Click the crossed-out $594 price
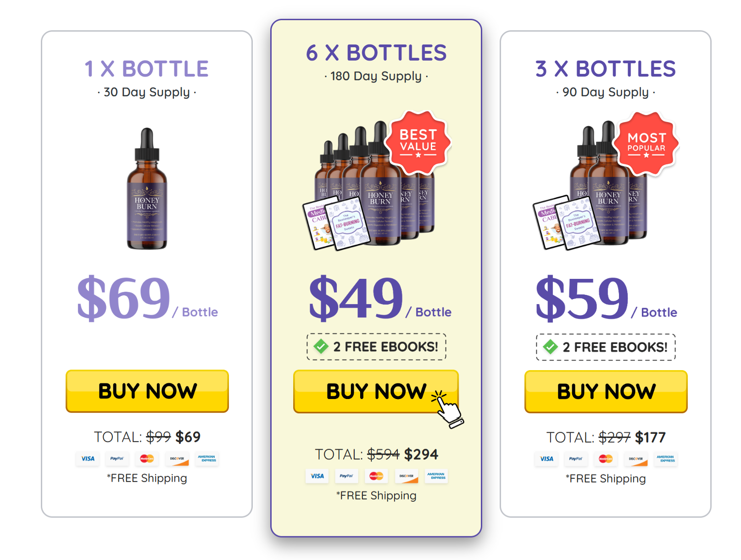The width and height of the screenshot is (741, 560). click(384, 454)
